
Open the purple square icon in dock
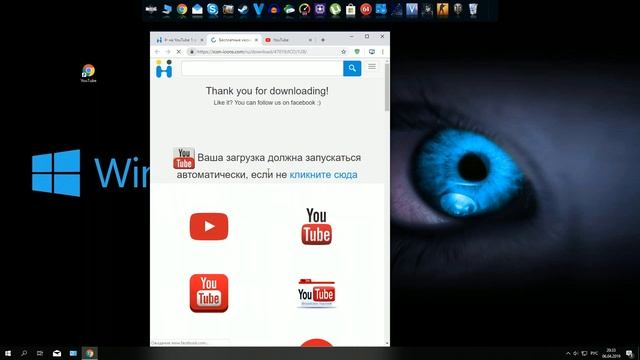[320, 9]
